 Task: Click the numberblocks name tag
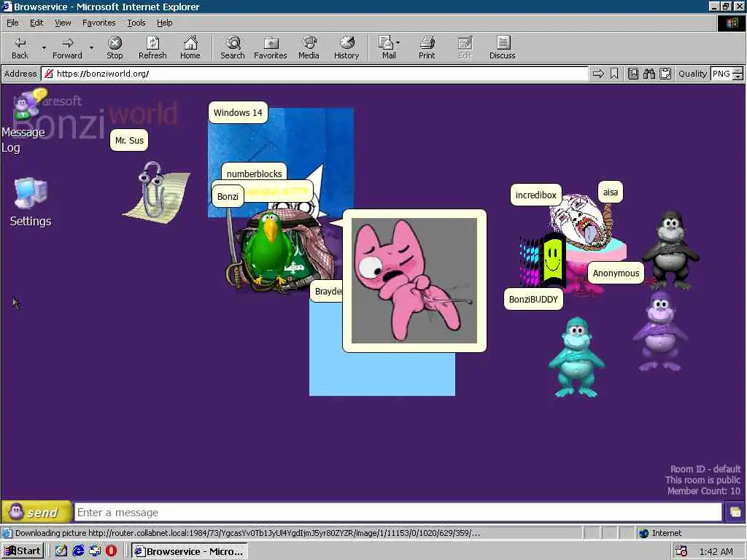(254, 174)
